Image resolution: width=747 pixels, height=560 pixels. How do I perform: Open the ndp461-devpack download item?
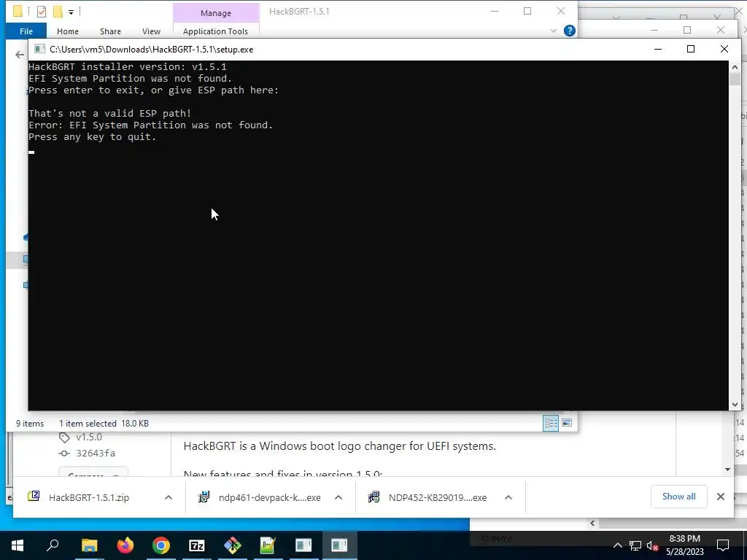pyautogui.click(x=269, y=497)
